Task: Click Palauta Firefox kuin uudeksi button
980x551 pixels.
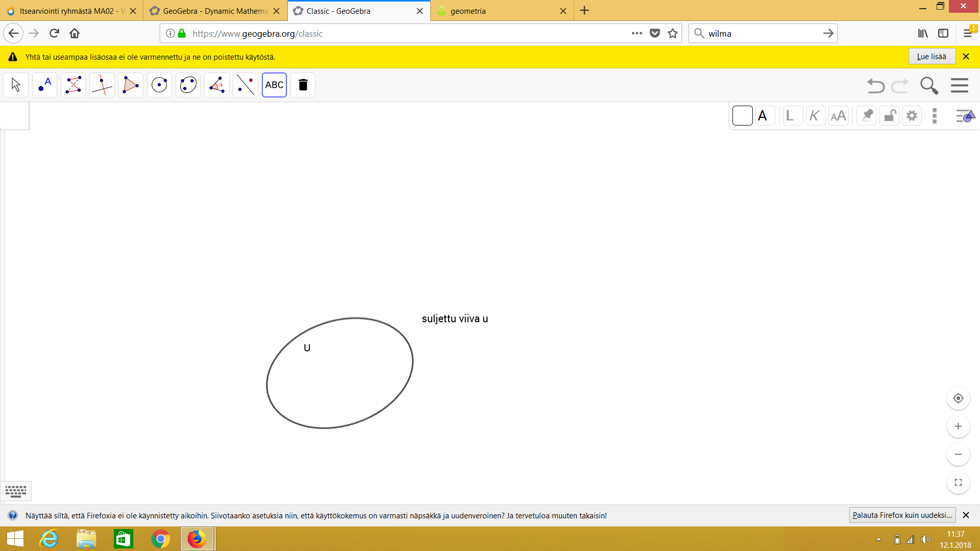Action: point(902,515)
